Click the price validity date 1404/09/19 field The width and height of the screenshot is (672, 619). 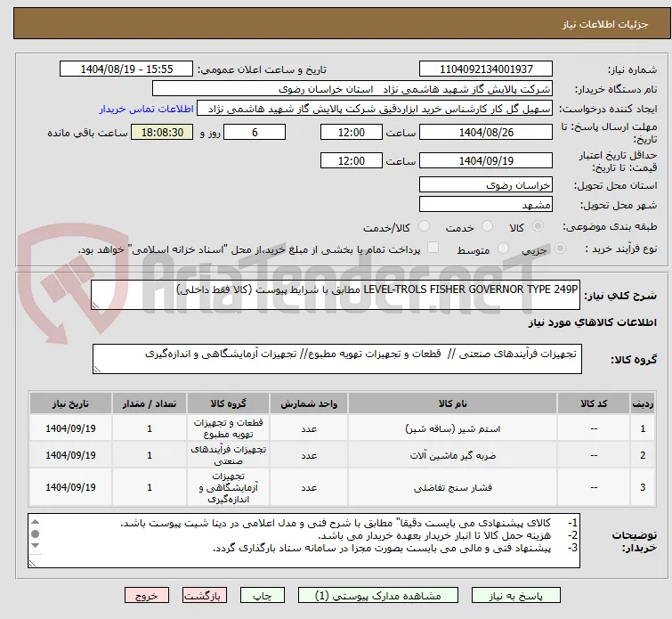click(x=486, y=161)
